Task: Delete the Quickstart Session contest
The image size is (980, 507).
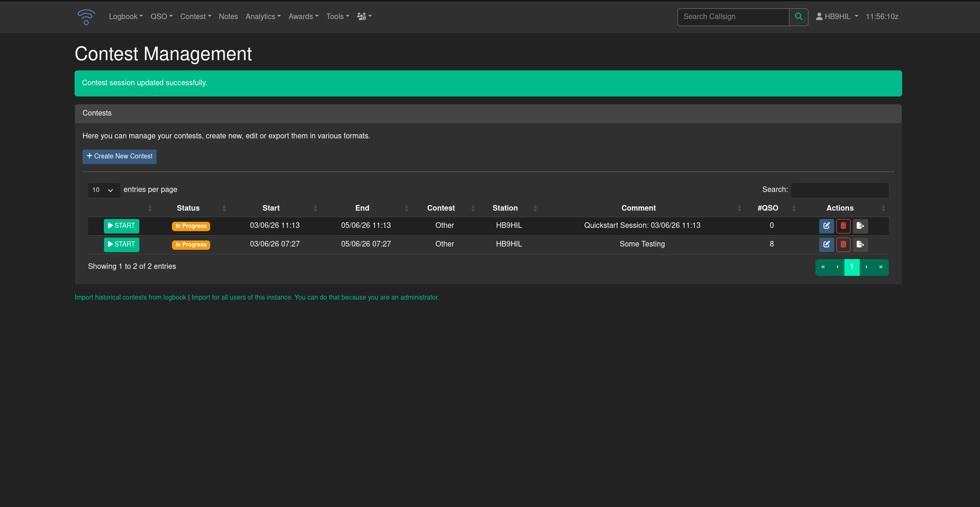Action: pyautogui.click(x=843, y=226)
